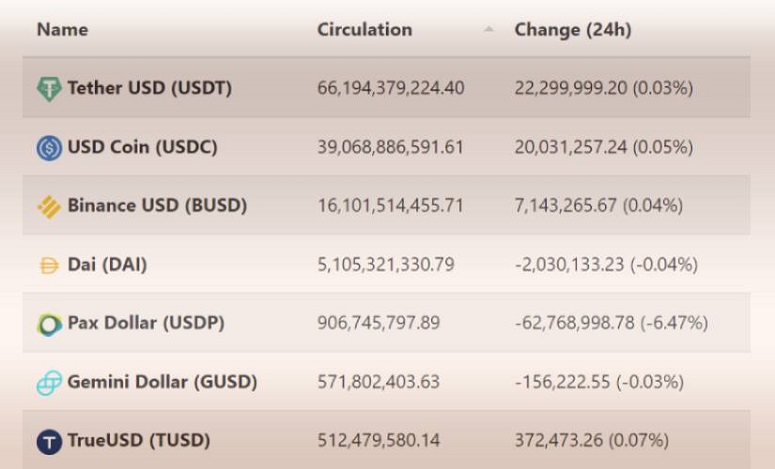Sort by the Change (24h) header
The width and height of the screenshot is (775, 469).
[x=573, y=30]
